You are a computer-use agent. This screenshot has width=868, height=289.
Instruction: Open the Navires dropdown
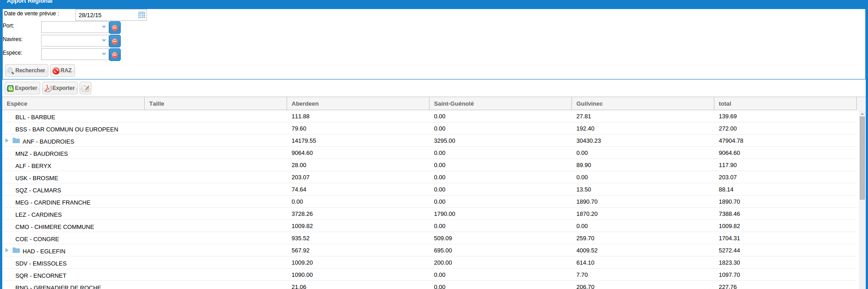[x=104, y=41]
